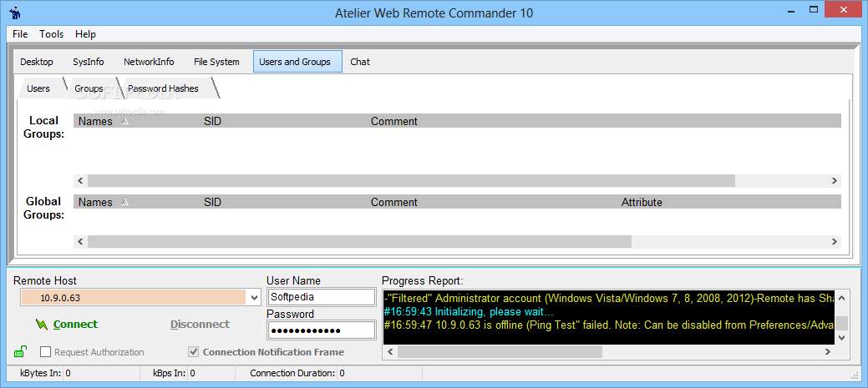Click the 'Filtered Administrator account' log line
This screenshot has height=388, width=868.
click(x=609, y=299)
